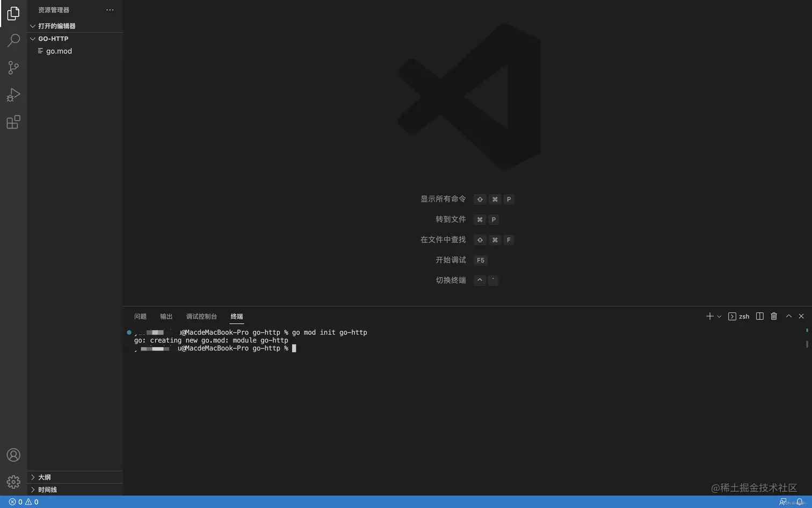
Task: Click the go mod init go-http command text
Action: click(330, 333)
